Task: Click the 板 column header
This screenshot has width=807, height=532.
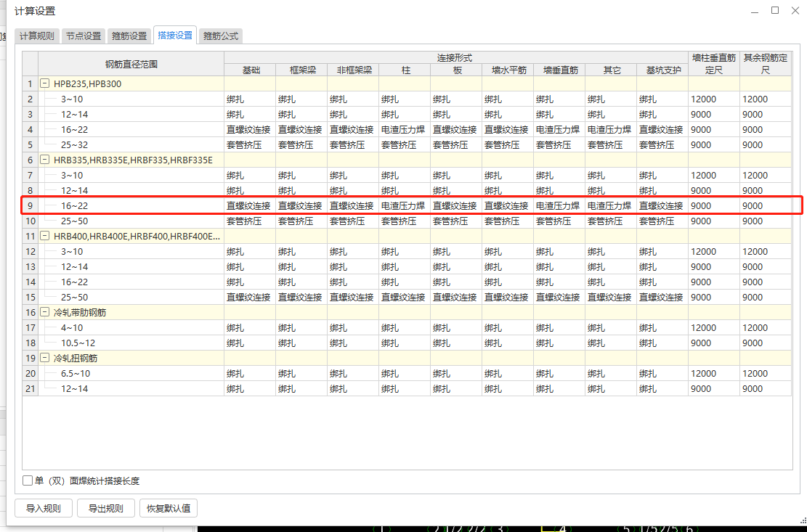Action: click(456, 70)
